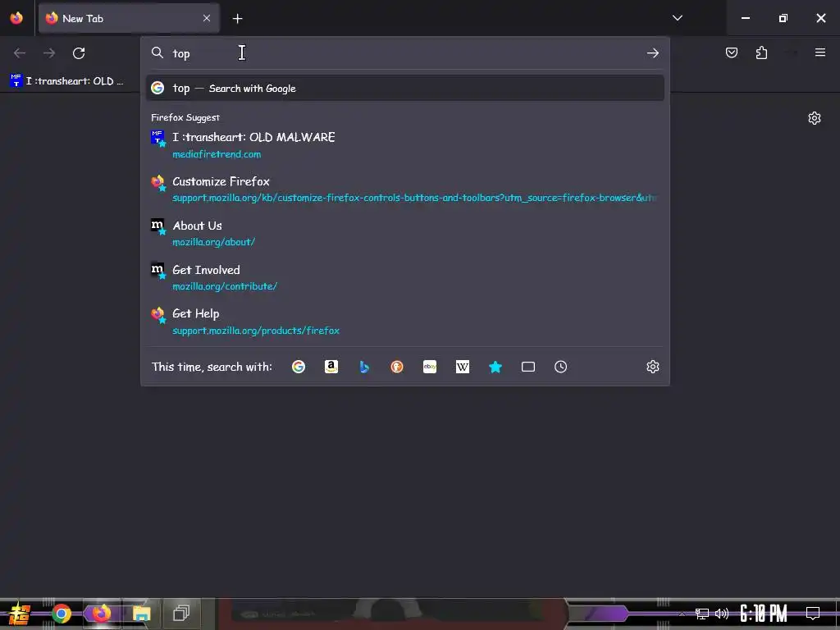Open the Save to Pocket icon

[x=732, y=52]
